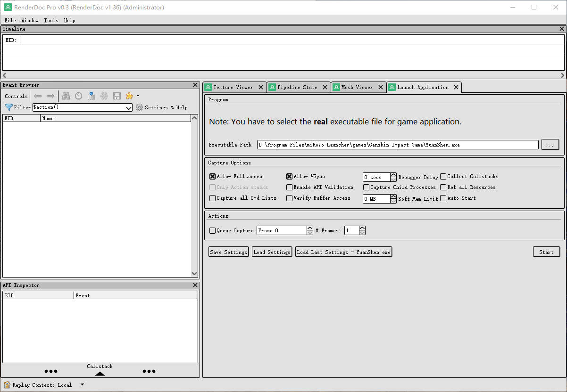Click the Executable Path text field
This screenshot has height=392, width=567.
click(x=397, y=145)
